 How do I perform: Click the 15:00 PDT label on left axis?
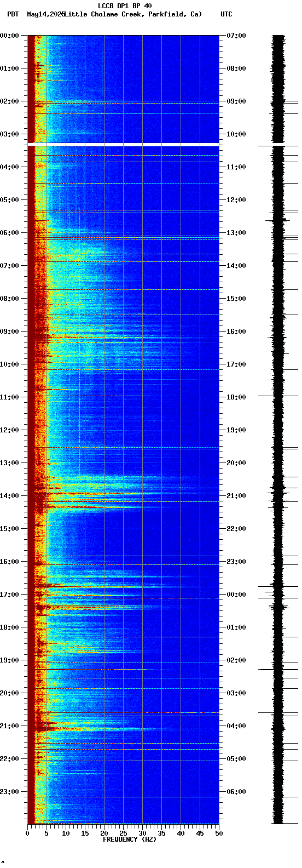point(9,529)
